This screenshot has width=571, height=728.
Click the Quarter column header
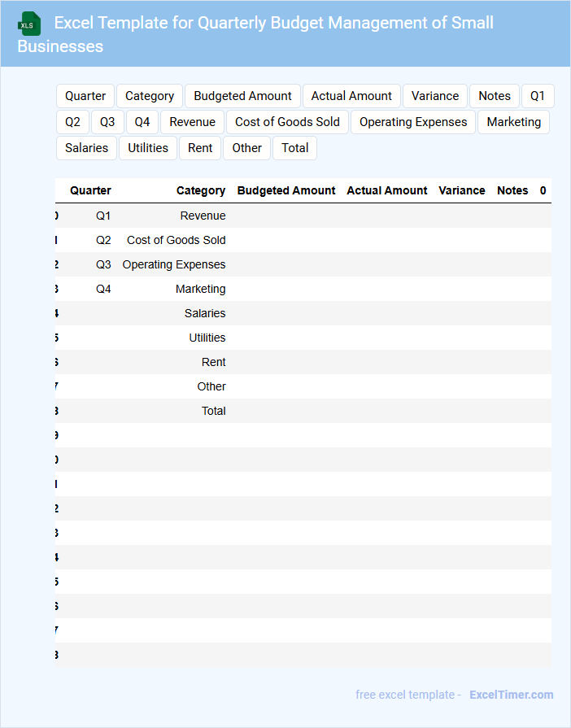coord(90,191)
